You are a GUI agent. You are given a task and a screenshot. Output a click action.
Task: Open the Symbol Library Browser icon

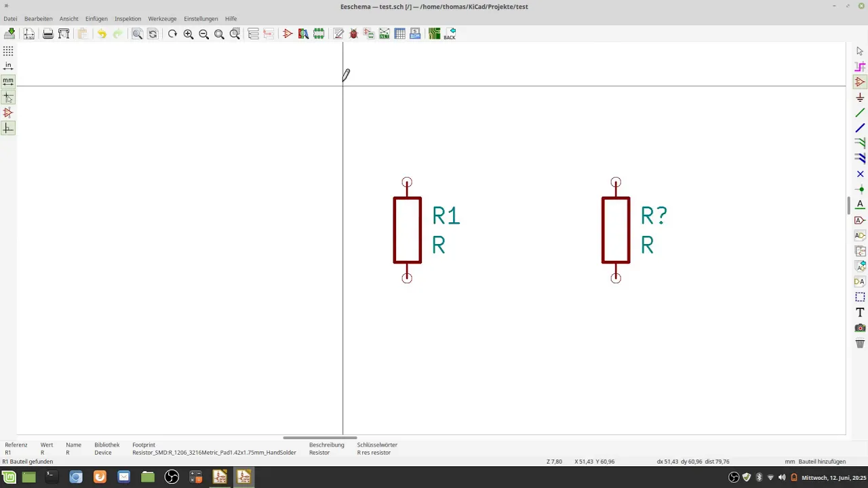coord(303,34)
